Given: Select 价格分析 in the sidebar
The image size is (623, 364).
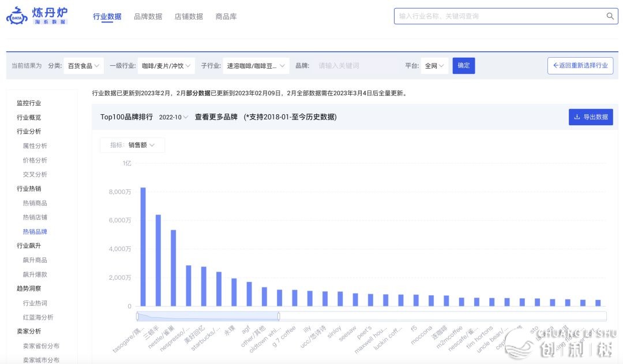Looking at the screenshot, I should (35, 160).
